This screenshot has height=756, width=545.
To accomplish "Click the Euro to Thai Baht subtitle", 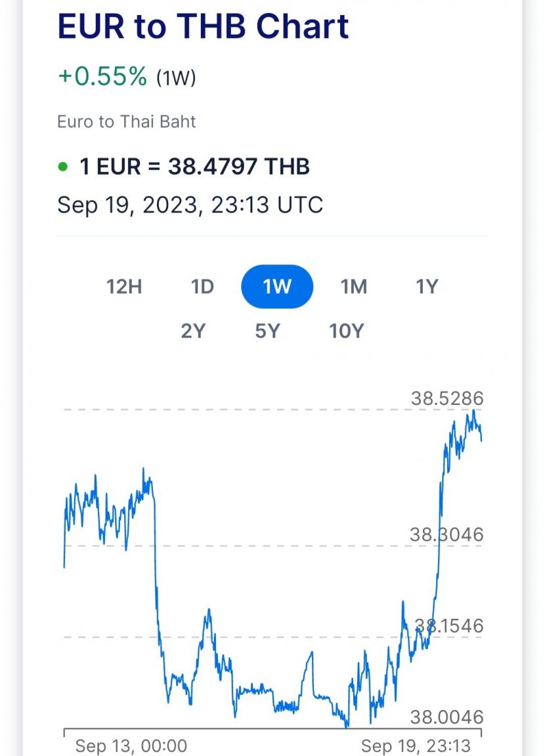I will [x=126, y=121].
